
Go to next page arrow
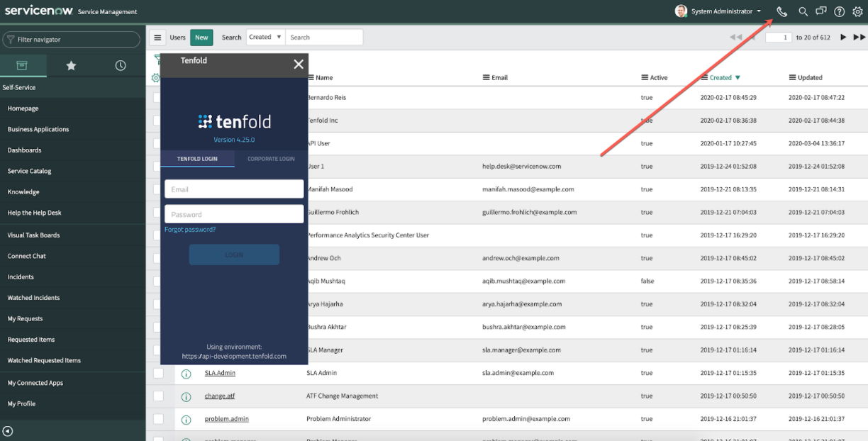(843, 37)
